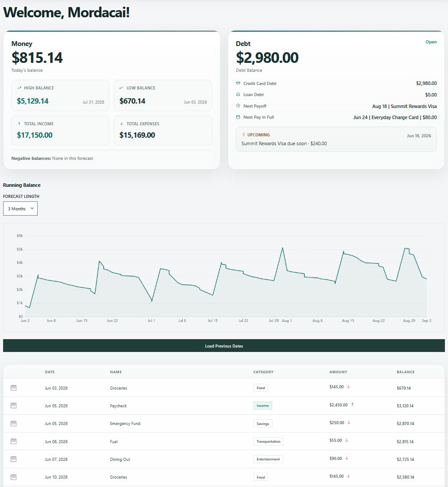Click the Total Income up-arrow icon
This screenshot has width=448, height=487.
(19, 124)
